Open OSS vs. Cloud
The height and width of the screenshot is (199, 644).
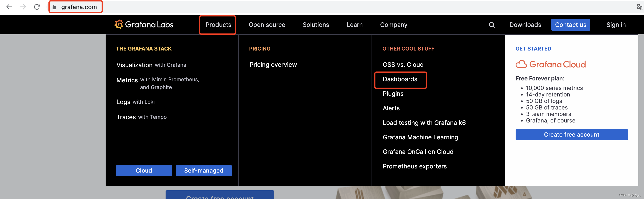(x=403, y=65)
